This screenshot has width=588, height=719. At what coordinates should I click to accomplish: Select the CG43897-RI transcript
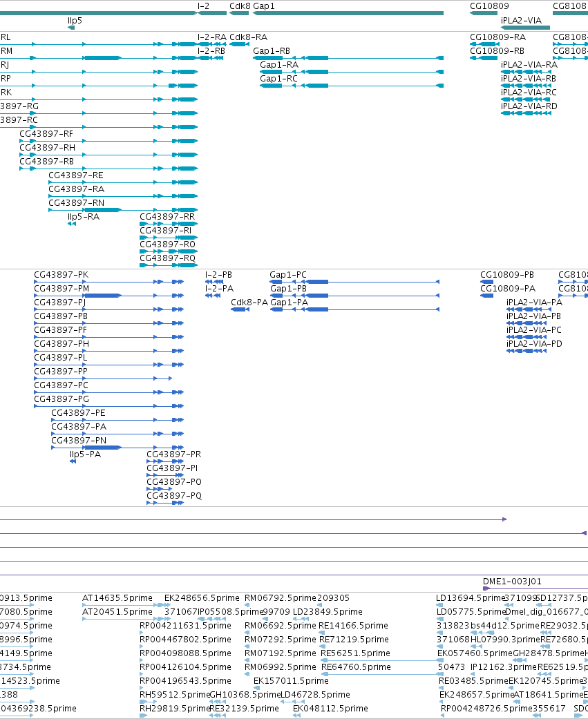click(x=169, y=238)
